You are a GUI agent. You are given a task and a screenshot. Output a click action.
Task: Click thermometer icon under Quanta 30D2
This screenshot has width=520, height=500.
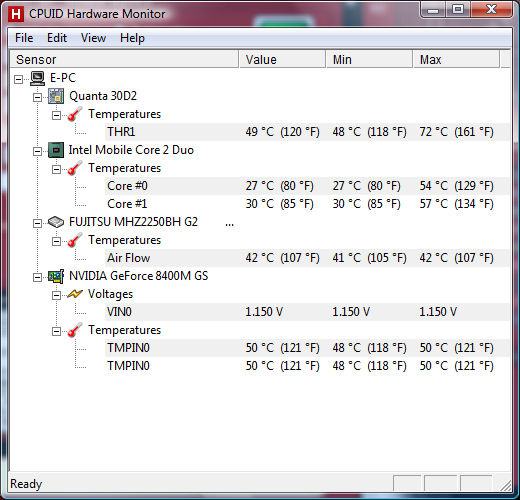pos(75,114)
